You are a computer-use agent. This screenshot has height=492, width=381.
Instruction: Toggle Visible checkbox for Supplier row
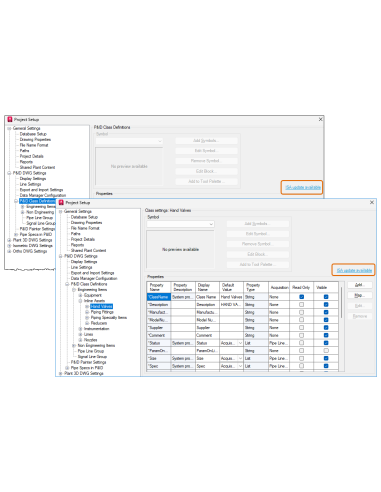(x=326, y=327)
